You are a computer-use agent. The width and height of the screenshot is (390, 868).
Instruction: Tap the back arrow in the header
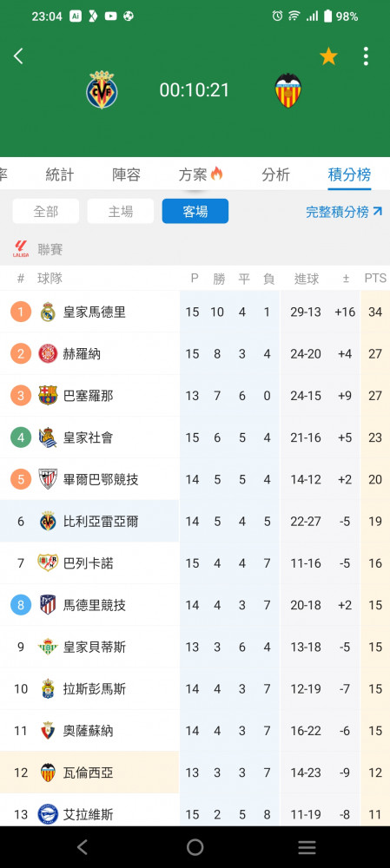click(x=18, y=56)
